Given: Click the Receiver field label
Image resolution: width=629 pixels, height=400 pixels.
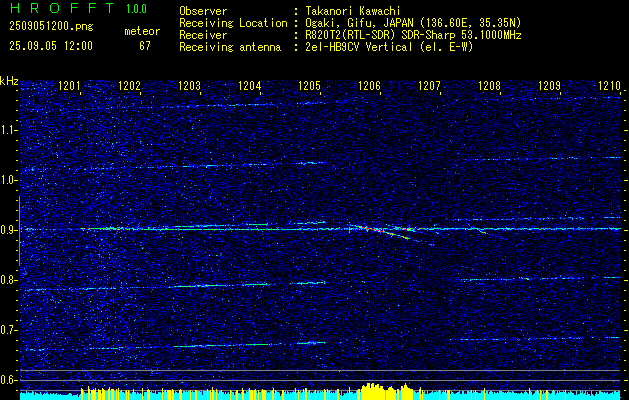Looking at the screenshot, I should 203,35.
